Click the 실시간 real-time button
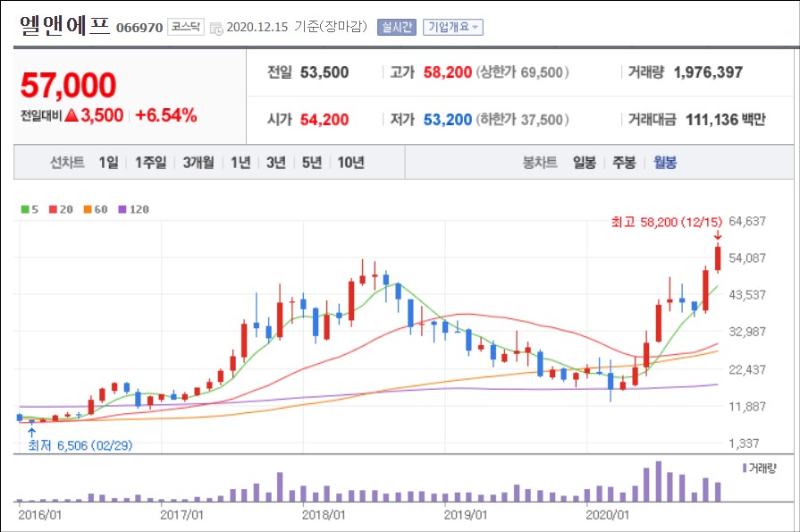Viewport: 800px width, 532px height. 397,27
